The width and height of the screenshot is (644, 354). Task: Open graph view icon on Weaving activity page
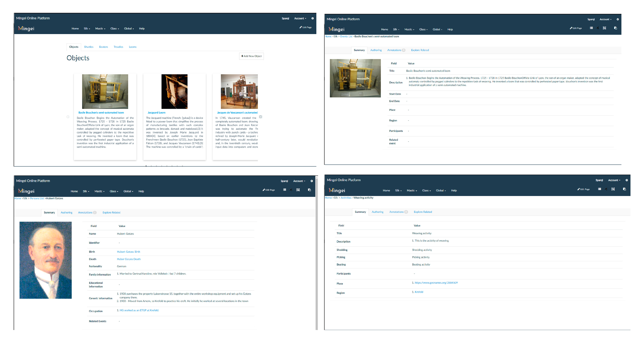pyautogui.click(x=606, y=189)
